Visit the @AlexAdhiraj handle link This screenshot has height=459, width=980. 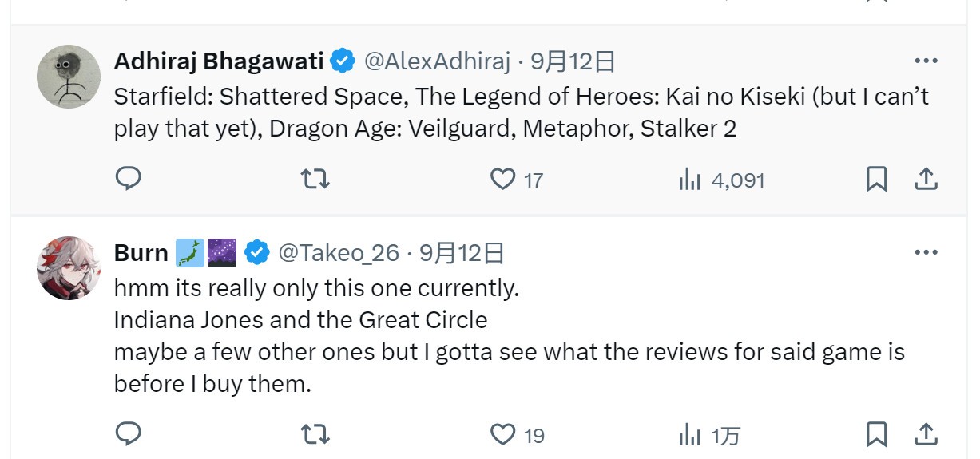click(437, 61)
